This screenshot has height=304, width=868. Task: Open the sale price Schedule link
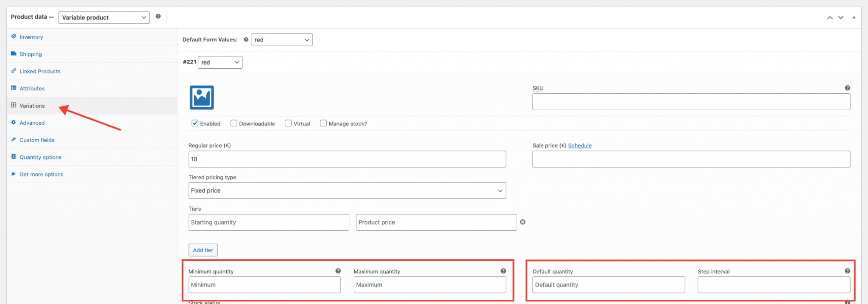(579, 145)
